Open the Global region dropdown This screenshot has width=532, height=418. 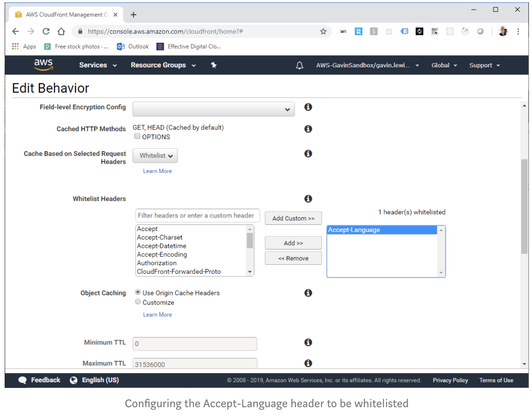click(x=444, y=65)
